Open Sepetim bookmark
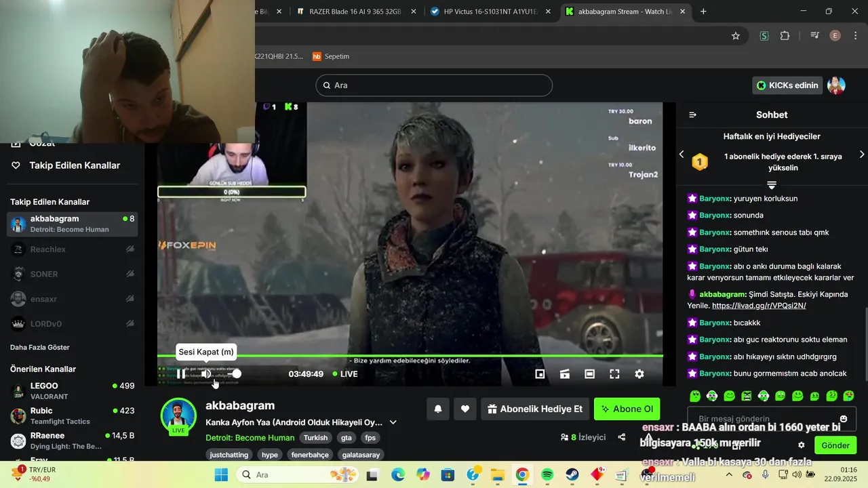The height and width of the screenshot is (488, 868). (331, 56)
